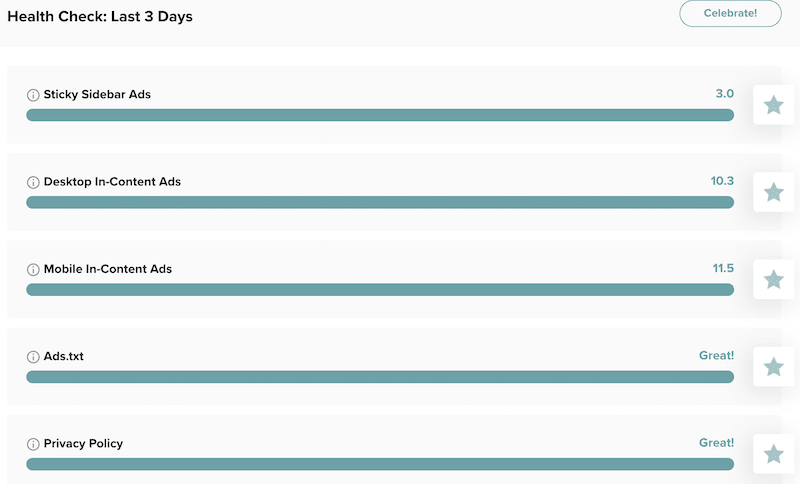The height and width of the screenshot is (484, 800).
Task: Click the Sticky Sidebar Ads progress bar
Action: coord(380,115)
